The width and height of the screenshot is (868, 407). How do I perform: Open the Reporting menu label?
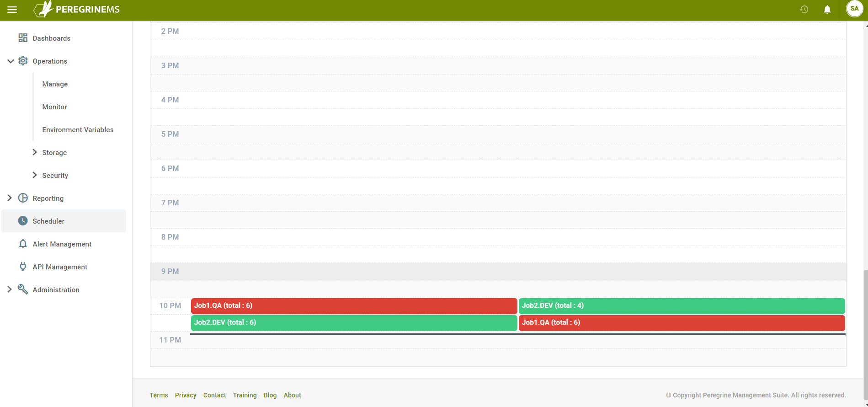click(x=48, y=198)
